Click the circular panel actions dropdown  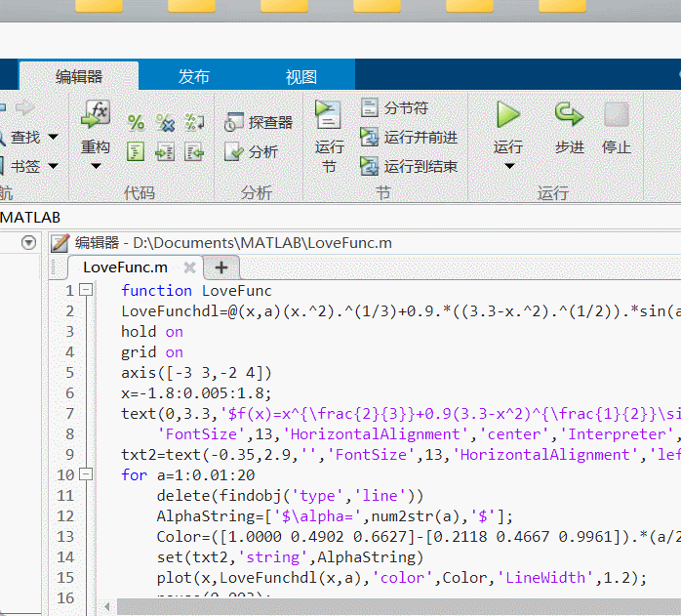(28, 242)
